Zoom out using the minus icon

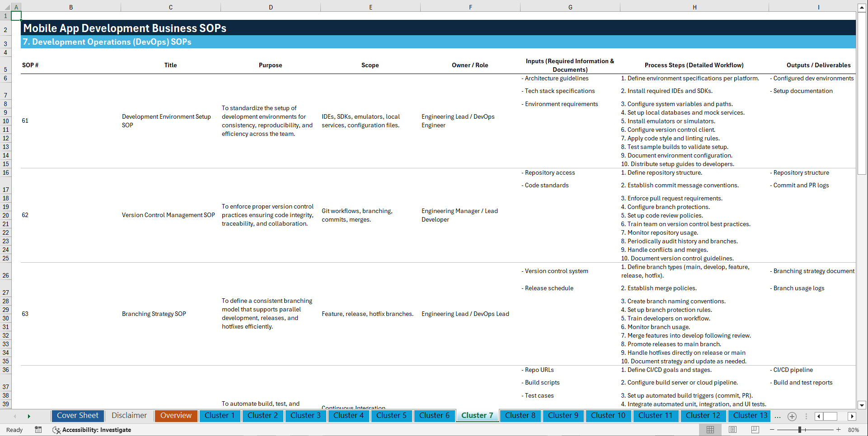coord(771,430)
